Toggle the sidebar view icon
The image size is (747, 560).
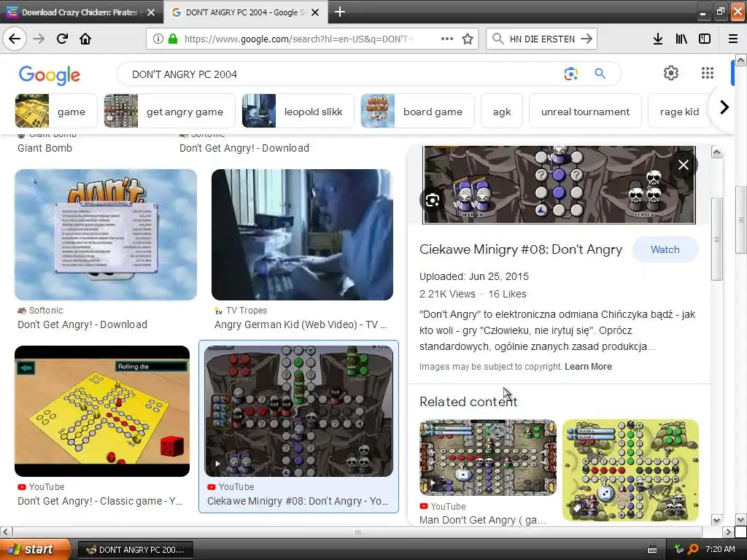click(705, 39)
